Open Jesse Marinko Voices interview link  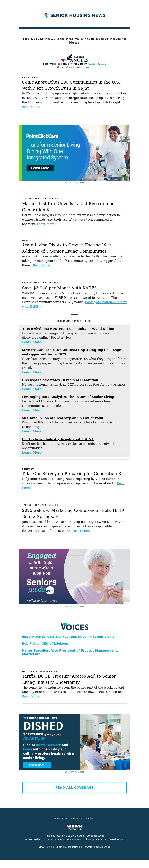pyautogui.click(x=68, y=637)
